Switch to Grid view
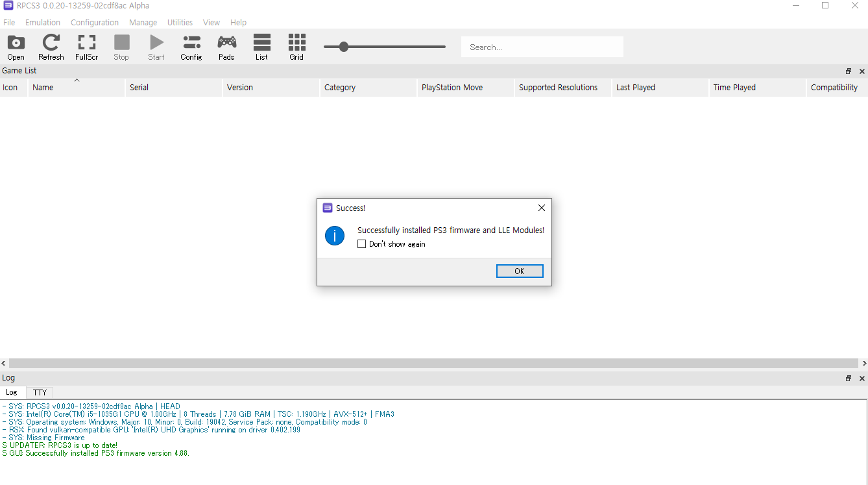This screenshot has height=485, width=868. click(x=296, y=47)
